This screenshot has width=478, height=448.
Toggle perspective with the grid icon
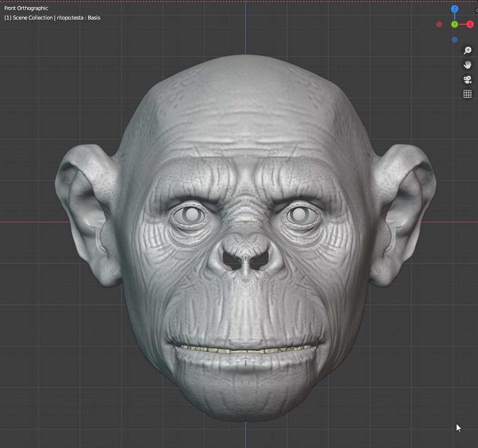[467, 93]
